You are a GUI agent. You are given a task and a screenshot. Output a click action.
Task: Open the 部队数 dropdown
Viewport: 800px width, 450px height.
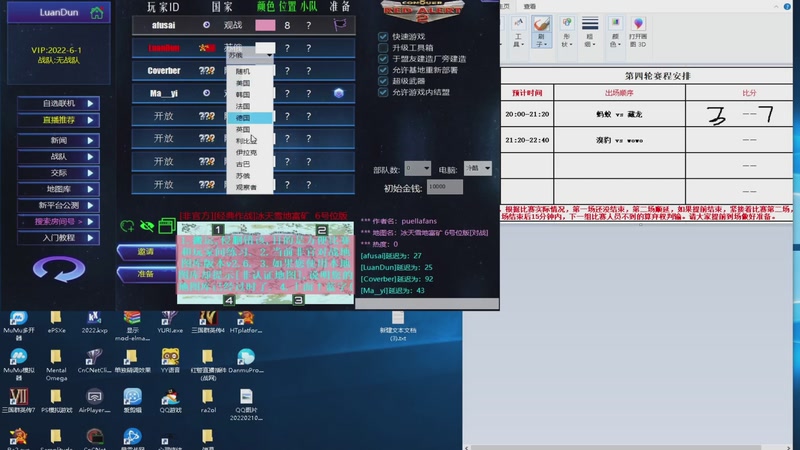tap(417, 168)
